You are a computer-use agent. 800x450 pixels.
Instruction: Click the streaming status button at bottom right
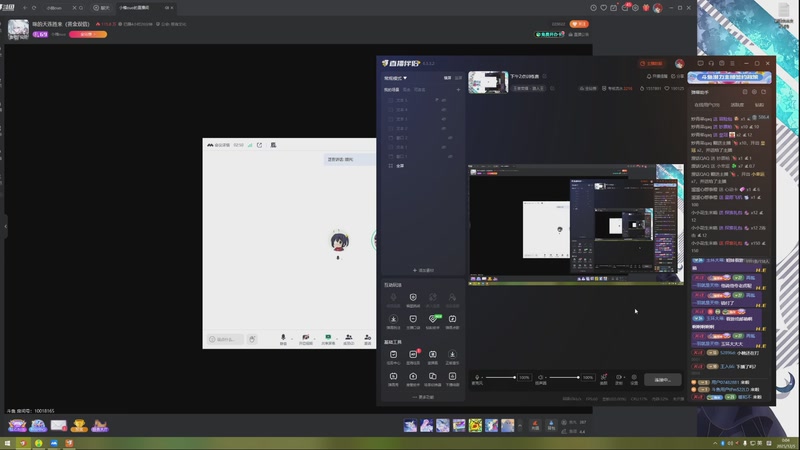(x=662, y=380)
